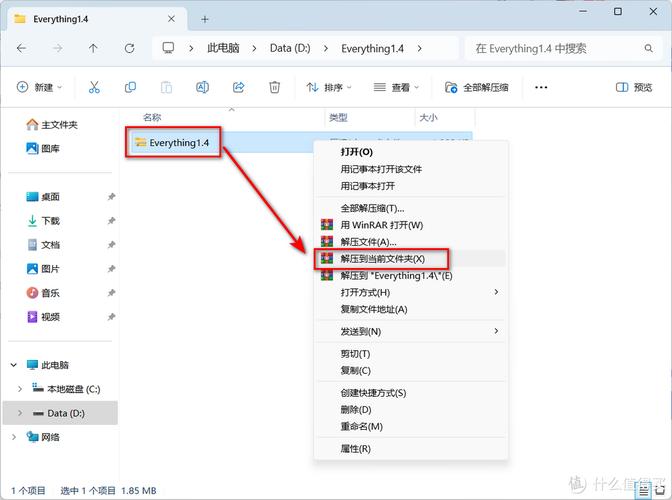The width and height of the screenshot is (672, 500).
Task: Open the three-dot See more menu
Action: (x=541, y=88)
